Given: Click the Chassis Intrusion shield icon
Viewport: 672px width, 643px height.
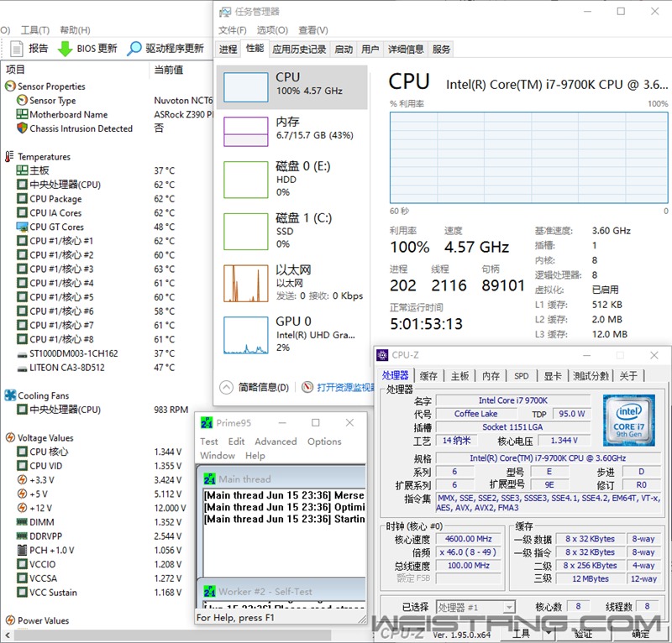Looking at the screenshot, I should [x=22, y=128].
